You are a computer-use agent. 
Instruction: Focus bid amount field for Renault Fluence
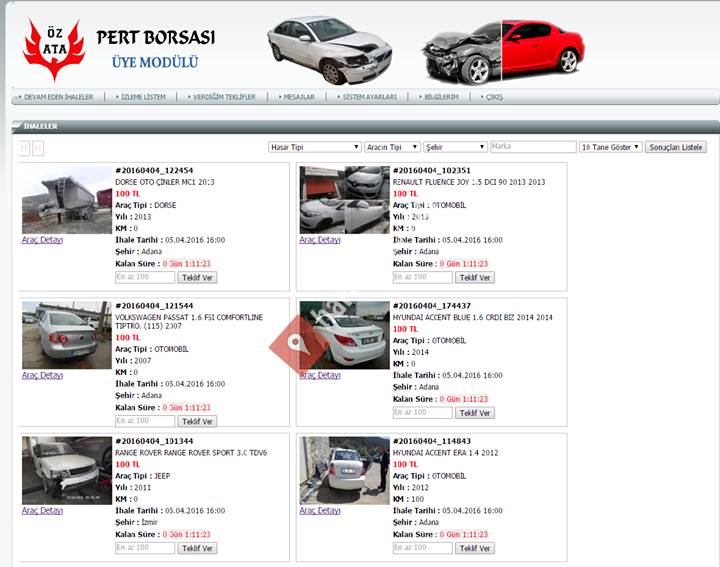(422, 277)
